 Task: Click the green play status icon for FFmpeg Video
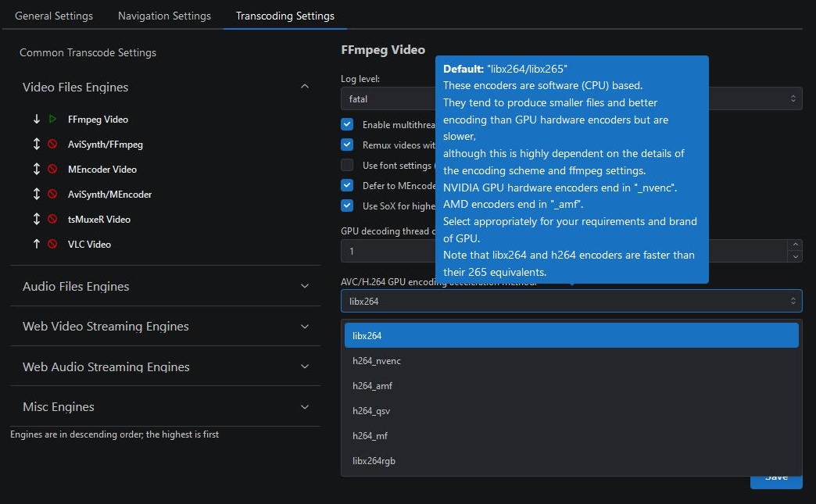(x=52, y=119)
